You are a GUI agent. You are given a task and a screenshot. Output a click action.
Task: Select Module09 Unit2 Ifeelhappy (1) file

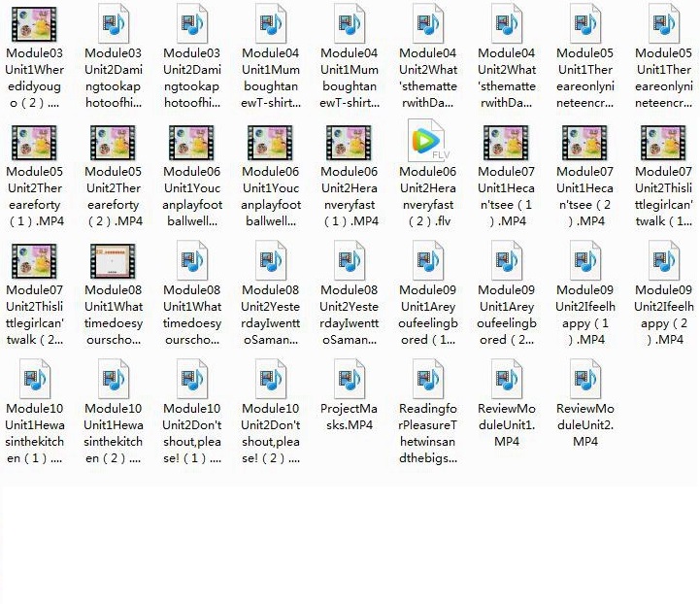point(584,259)
